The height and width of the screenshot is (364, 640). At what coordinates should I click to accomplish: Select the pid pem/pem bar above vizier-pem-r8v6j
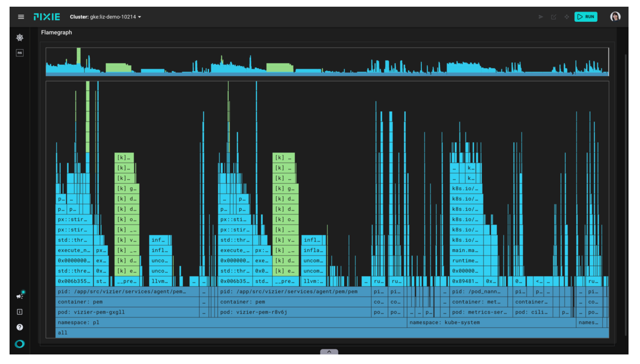(x=295, y=291)
